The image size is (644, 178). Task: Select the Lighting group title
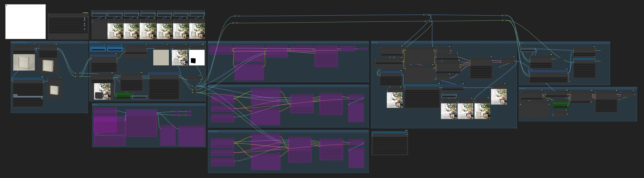pos(375,43)
